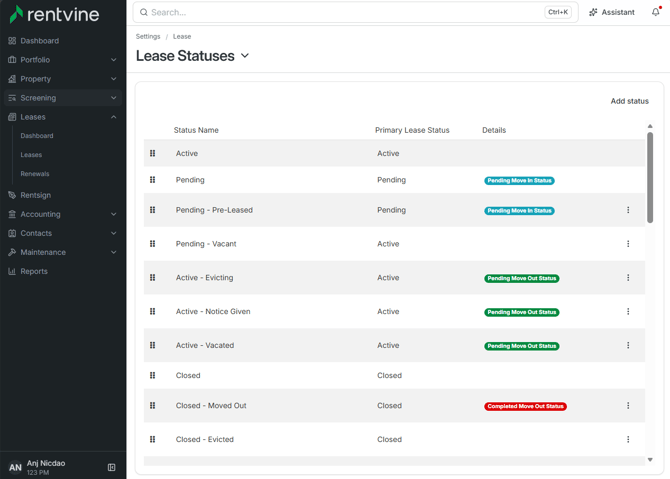Collapse the sidebar with the panel icon
The width and height of the screenshot is (670, 479).
click(x=112, y=467)
